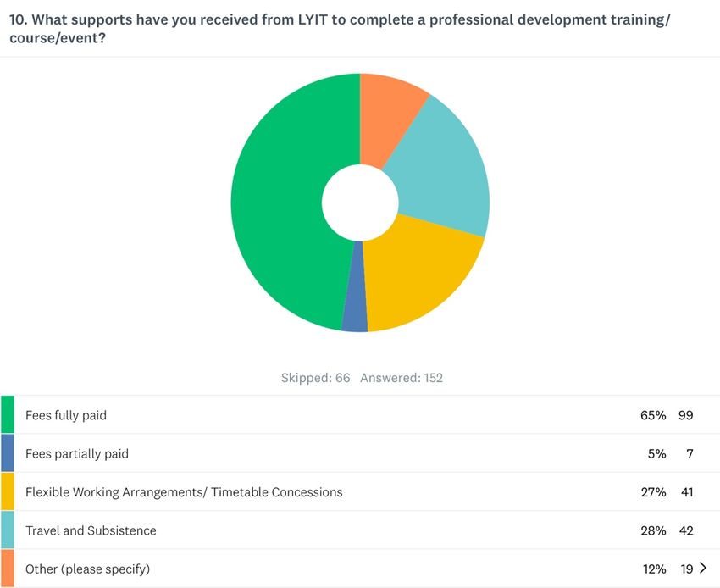Click the blue Fees partially paid swatch
The image size is (720, 588).
coord(8,453)
